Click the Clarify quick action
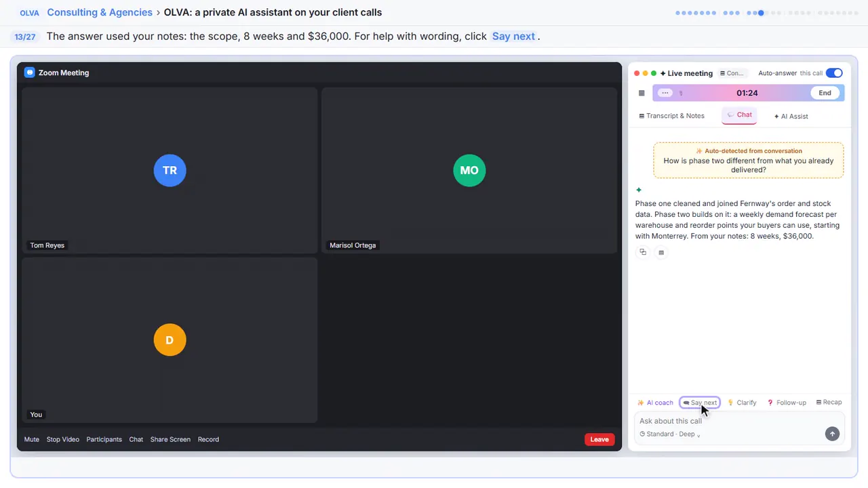The width and height of the screenshot is (868, 488). coord(742,403)
